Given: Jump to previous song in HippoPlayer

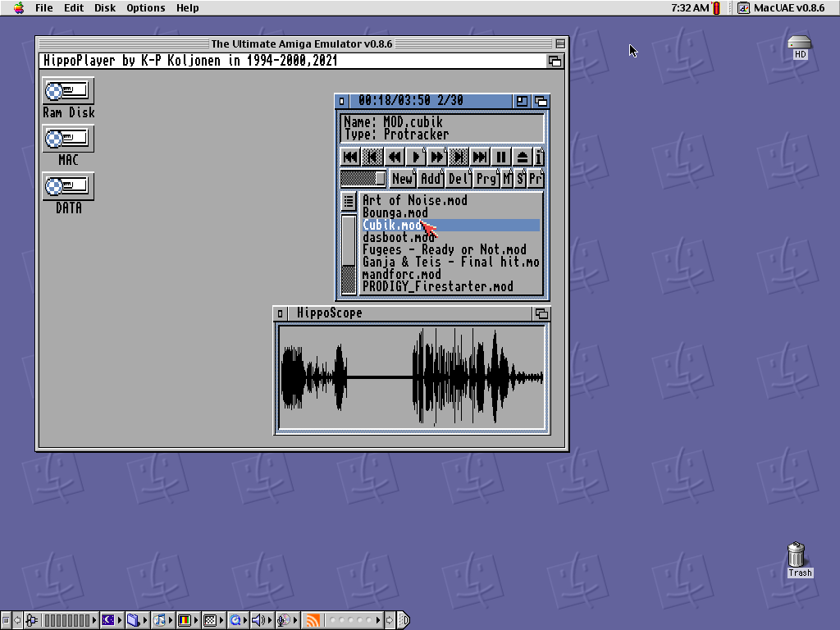Looking at the screenshot, I should pos(350,157).
